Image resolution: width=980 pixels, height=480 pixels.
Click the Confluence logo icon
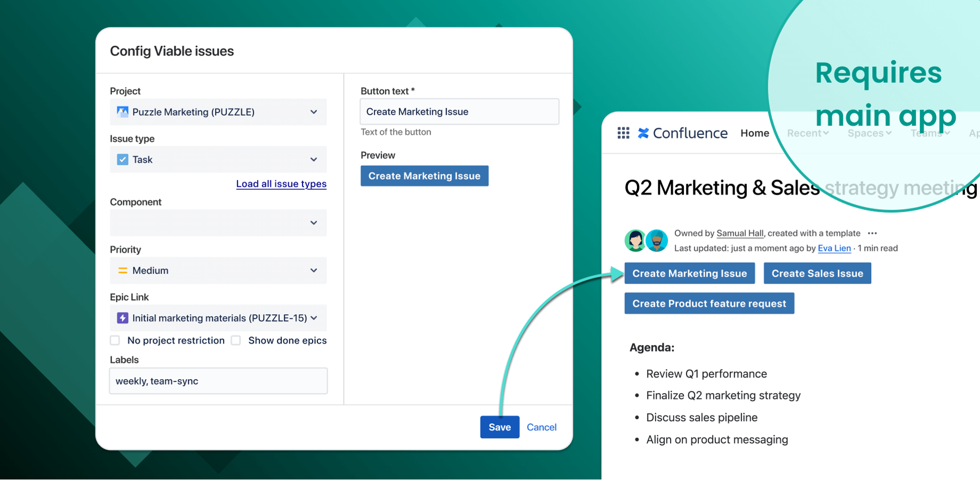pyautogui.click(x=643, y=133)
